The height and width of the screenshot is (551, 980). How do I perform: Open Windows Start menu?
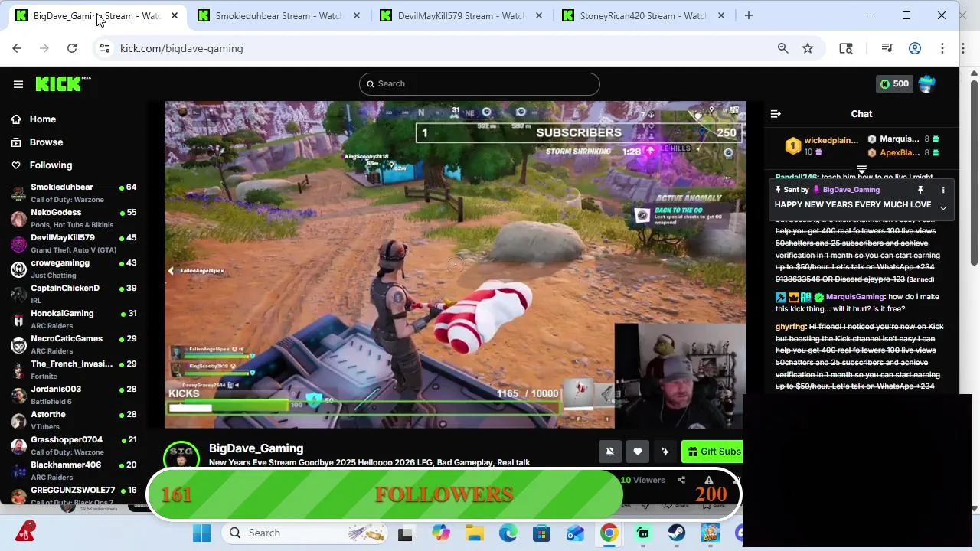[x=202, y=533]
